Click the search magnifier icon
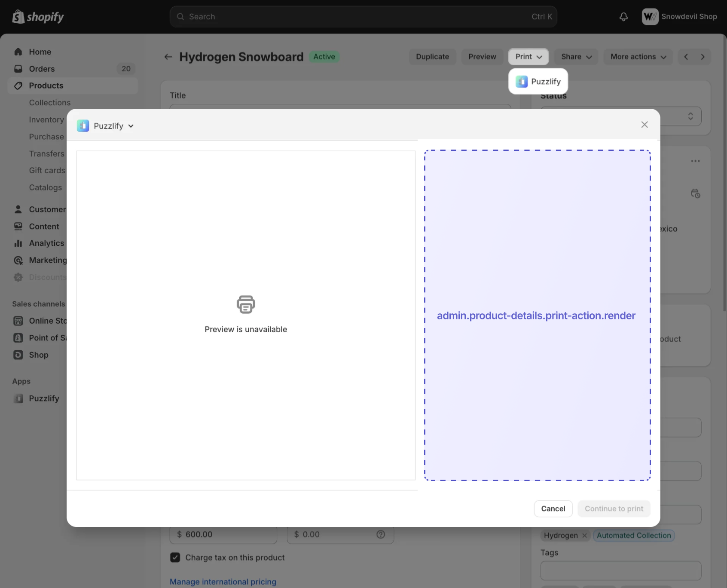This screenshot has height=588, width=727. click(x=180, y=17)
